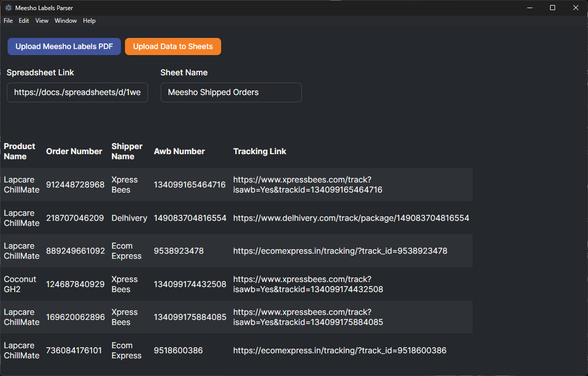Select order number 124687840929
The width and height of the screenshot is (588, 376).
pyautogui.click(x=75, y=284)
